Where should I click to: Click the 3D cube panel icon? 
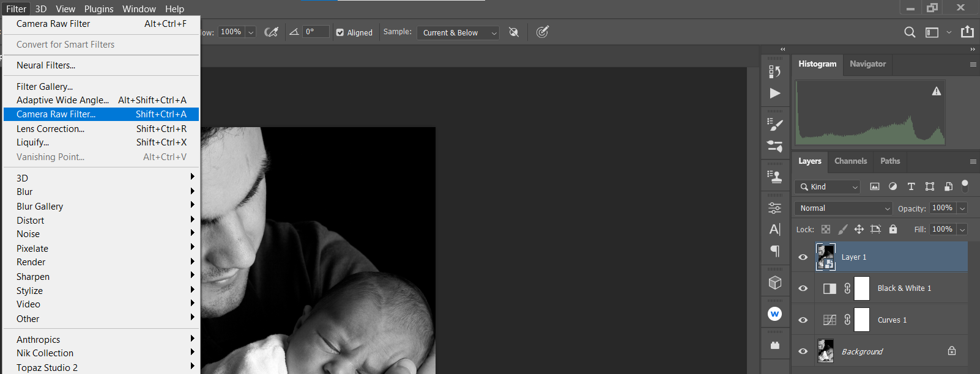coord(774,282)
